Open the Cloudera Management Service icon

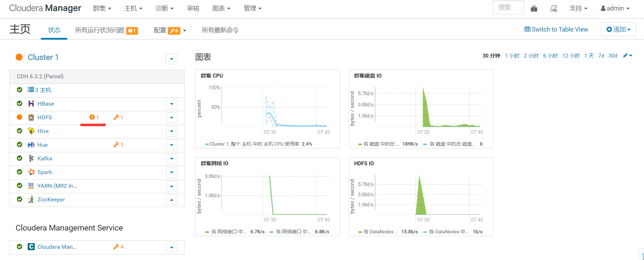tap(31, 247)
